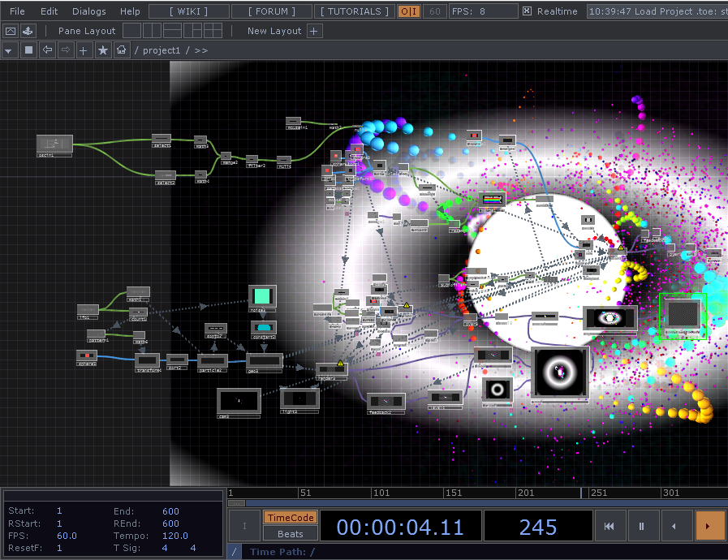Toggle the Realtime checkbox
This screenshot has width=728, height=560.
[x=527, y=11]
